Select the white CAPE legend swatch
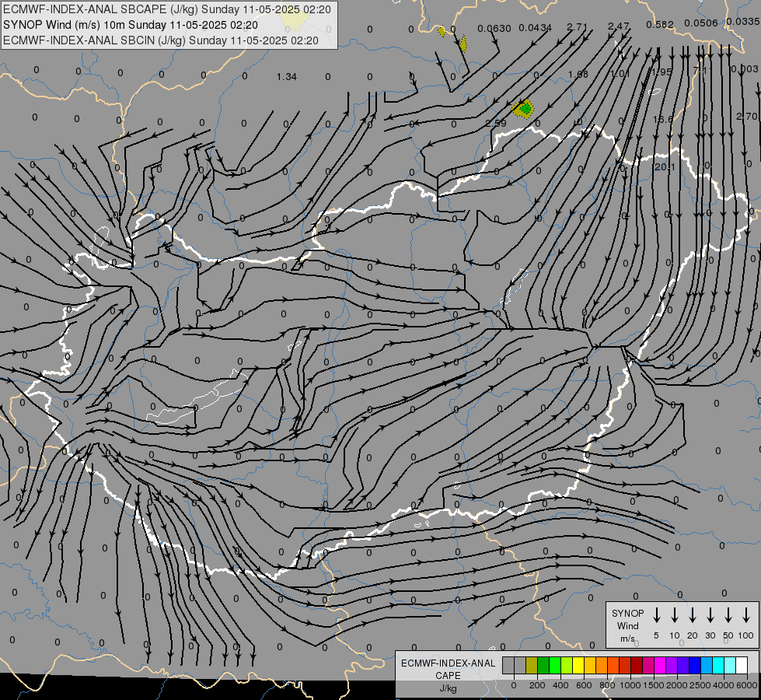Screen dimensions: 761x700 [741, 665]
